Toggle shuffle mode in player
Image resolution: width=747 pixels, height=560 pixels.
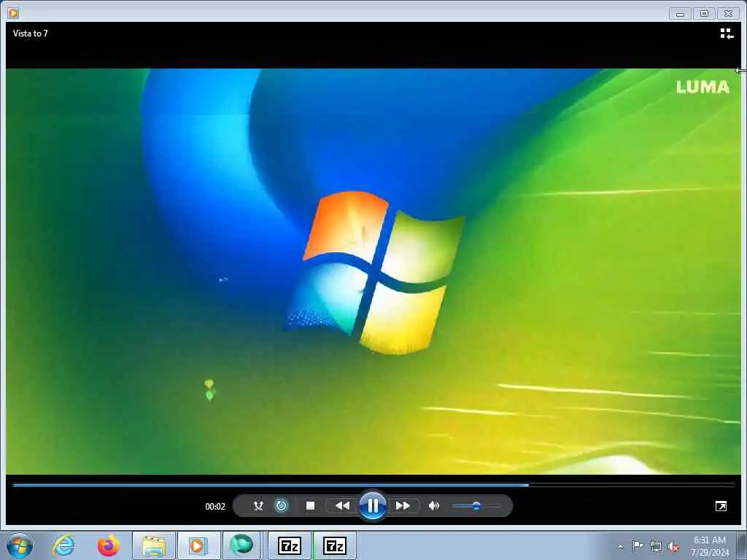(258, 506)
